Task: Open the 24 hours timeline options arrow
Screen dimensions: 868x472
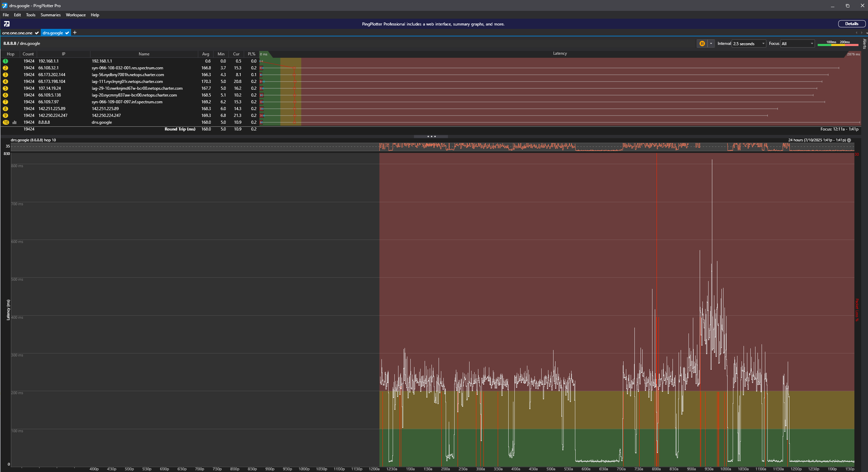Action: tap(849, 140)
